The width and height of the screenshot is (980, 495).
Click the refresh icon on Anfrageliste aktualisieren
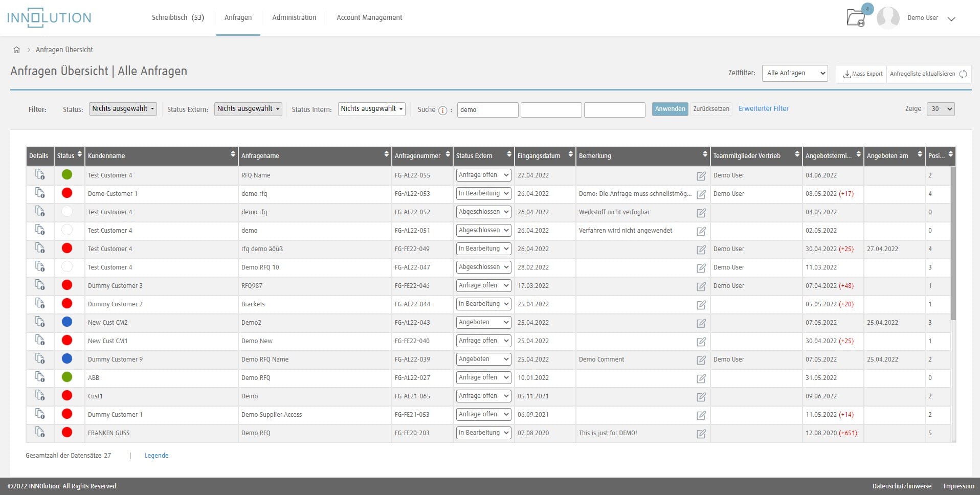click(x=964, y=74)
